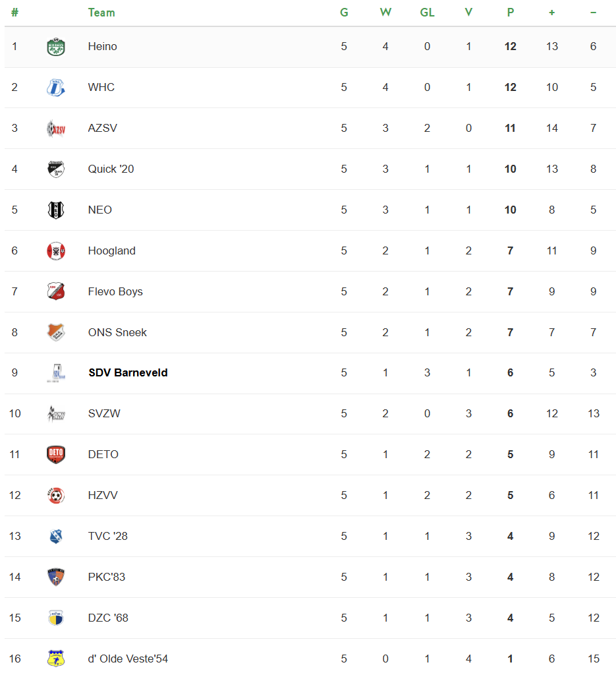The image size is (616, 677).
Task: Click the HZVV football logo
Action: (x=56, y=496)
